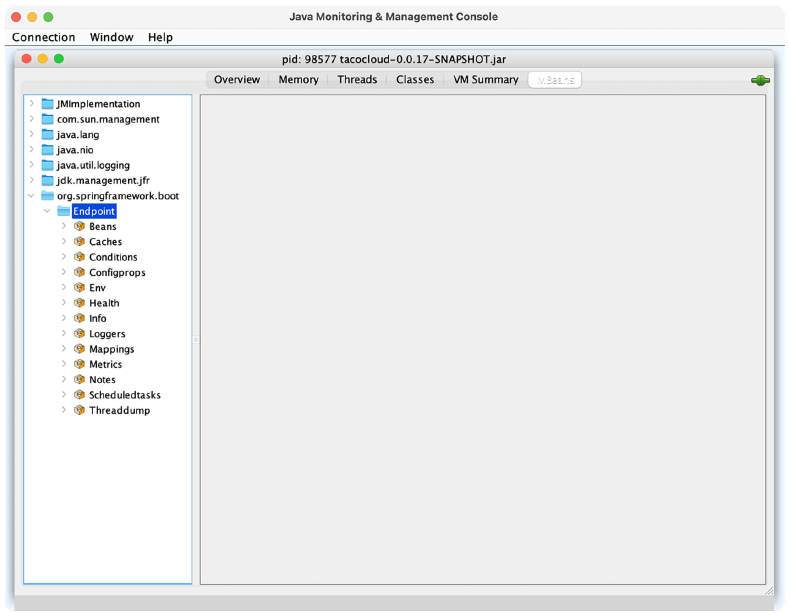790x616 pixels.
Task: Select the Configprops tree item
Action: [x=117, y=273]
